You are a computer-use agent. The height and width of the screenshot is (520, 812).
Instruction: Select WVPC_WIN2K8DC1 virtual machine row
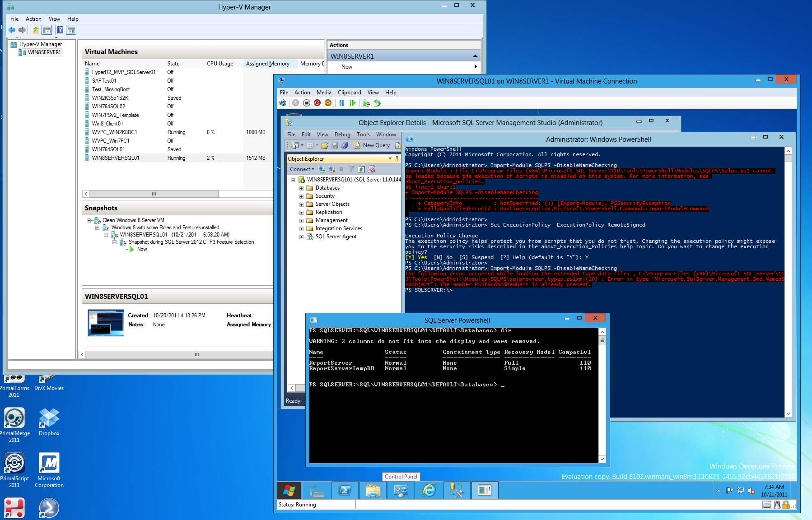point(177,132)
